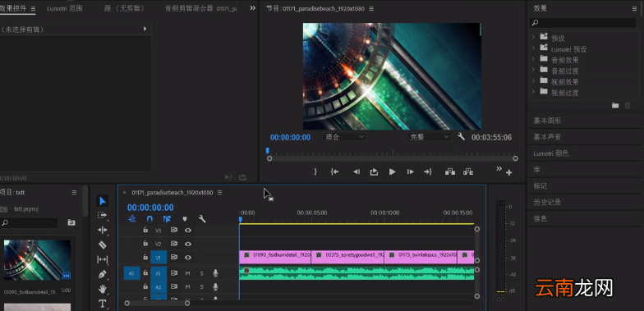This screenshot has width=644, height=311.
Task: Solo the A1 audio track
Action: point(202,273)
